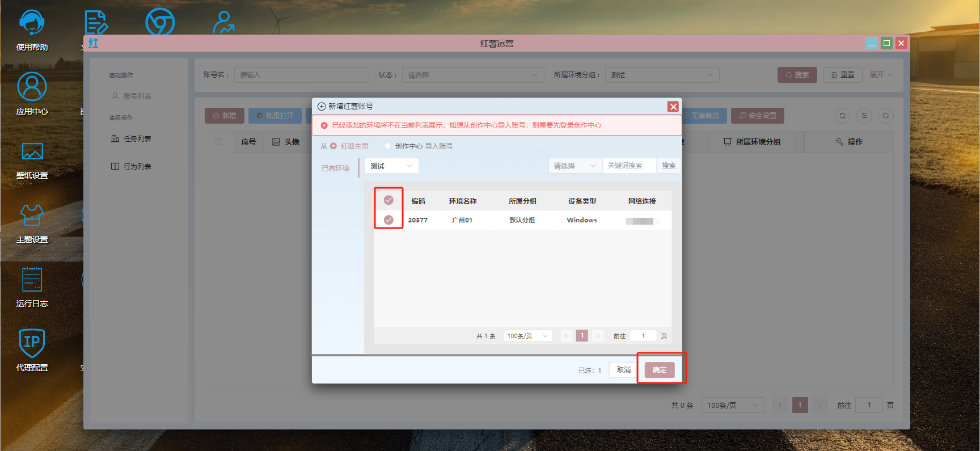Viewport: 980px width, 451px height.
Task: Click the 所属环境分组 column header icon
Action: [728, 142]
